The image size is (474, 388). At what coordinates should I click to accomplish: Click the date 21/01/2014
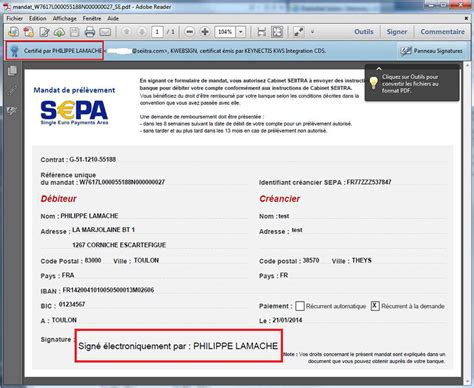click(287, 320)
